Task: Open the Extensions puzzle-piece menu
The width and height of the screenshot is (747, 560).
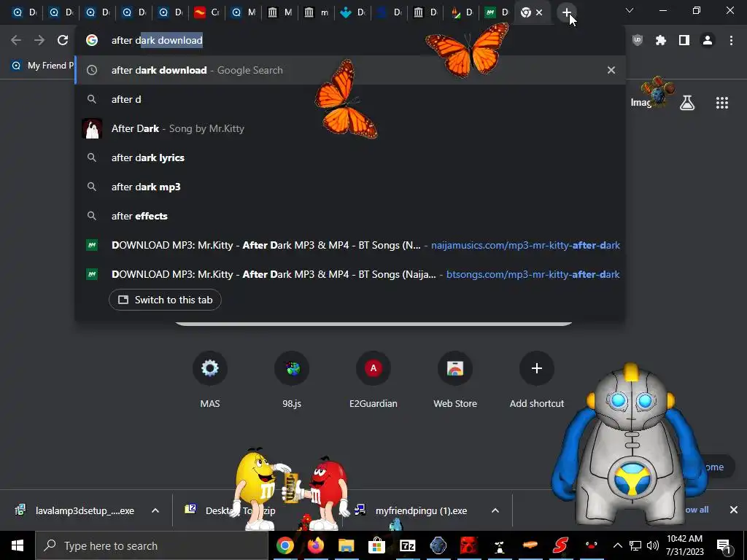Action: click(661, 41)
